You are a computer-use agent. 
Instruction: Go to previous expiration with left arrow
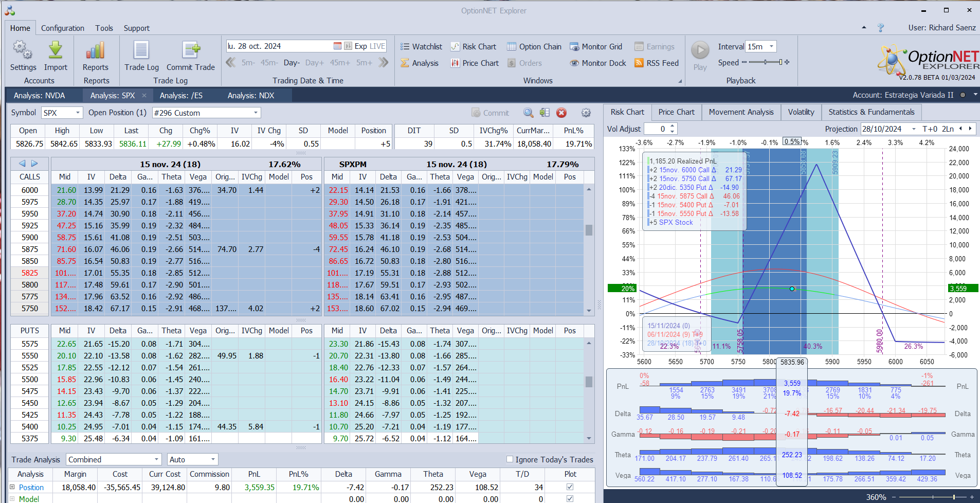coord(22,164)
